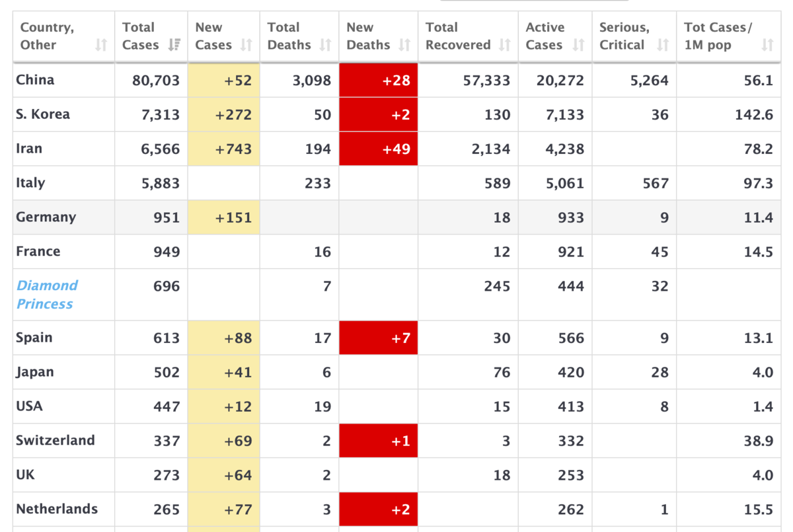This screenshot has width=793, height=532.
Task: Click Italy serious critical 567
Action: [x=656, y=184]
